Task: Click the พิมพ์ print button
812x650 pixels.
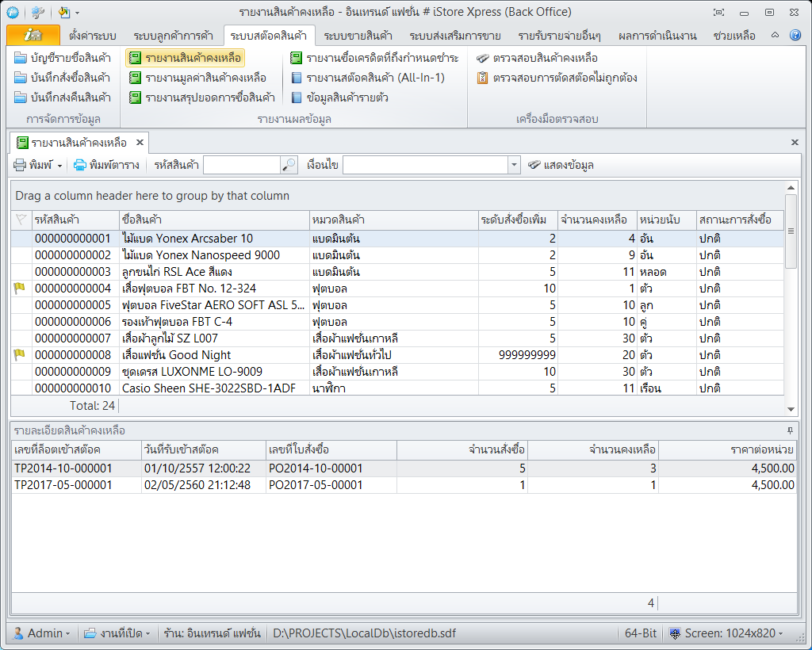Action: point(33,165)
